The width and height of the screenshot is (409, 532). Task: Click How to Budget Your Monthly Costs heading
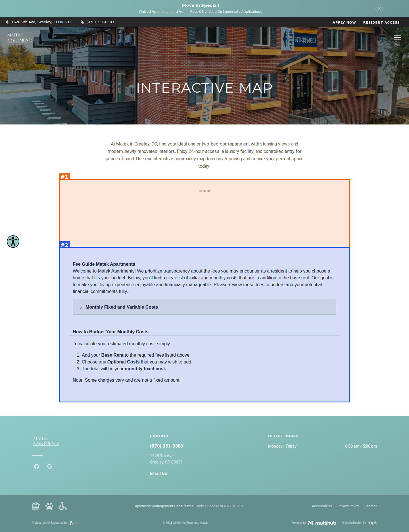(x=110, y=332)
